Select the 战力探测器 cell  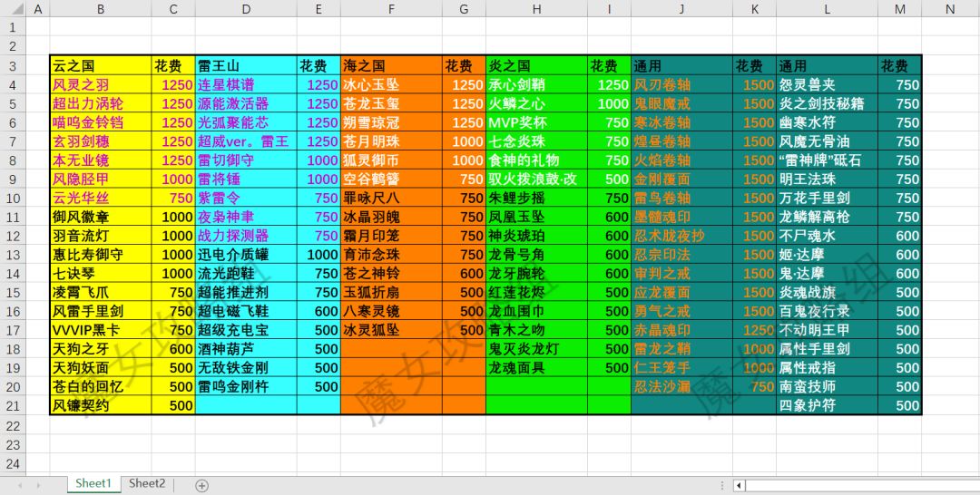point(246,236)
